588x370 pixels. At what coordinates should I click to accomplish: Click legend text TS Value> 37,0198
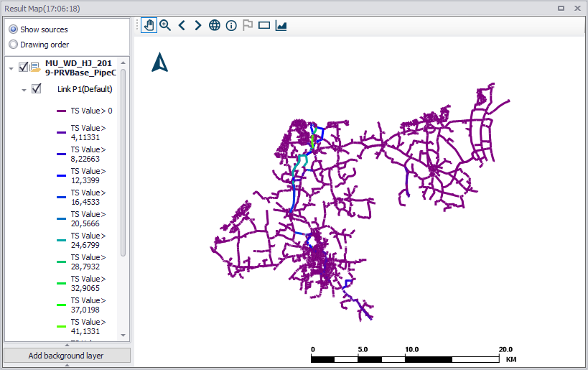88,305
